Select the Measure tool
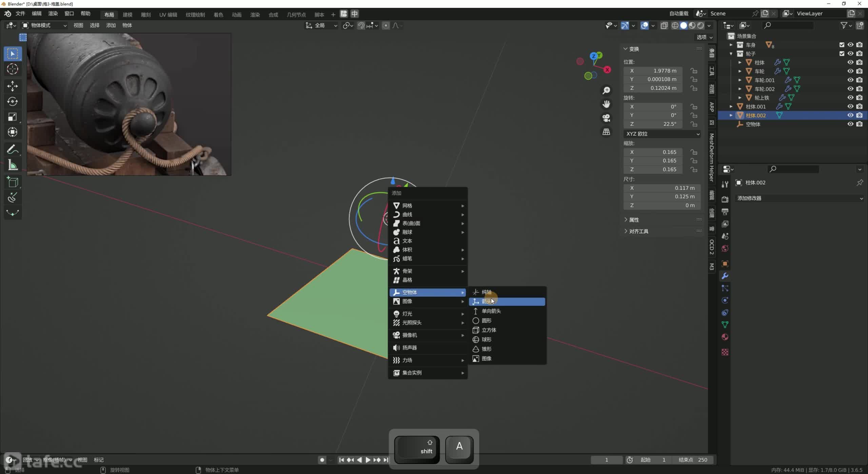 13,165
